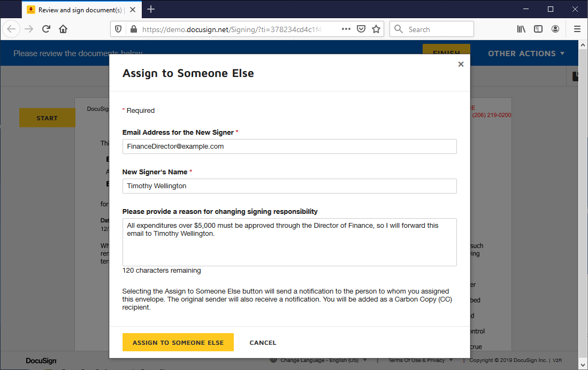
Task: Click the Email Address for New Signer field
Action: pyautogui.click(x=289, y=146)
